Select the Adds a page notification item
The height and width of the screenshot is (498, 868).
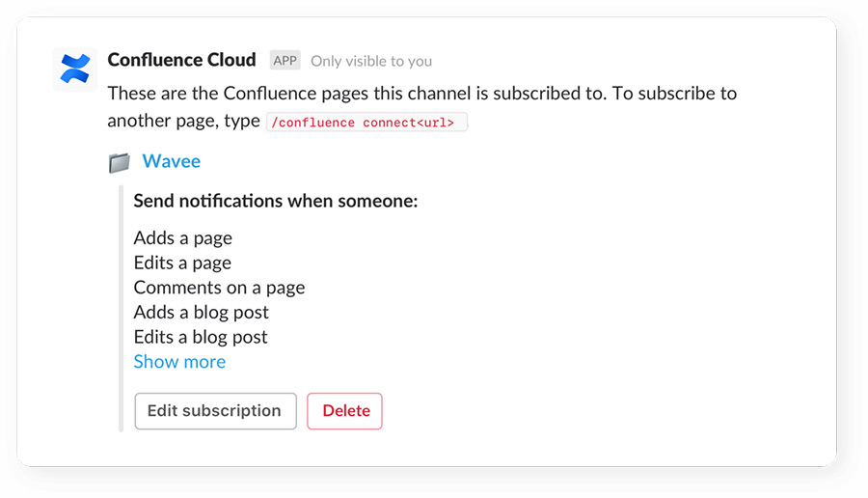pyautogui.click(x=182, y=238)
